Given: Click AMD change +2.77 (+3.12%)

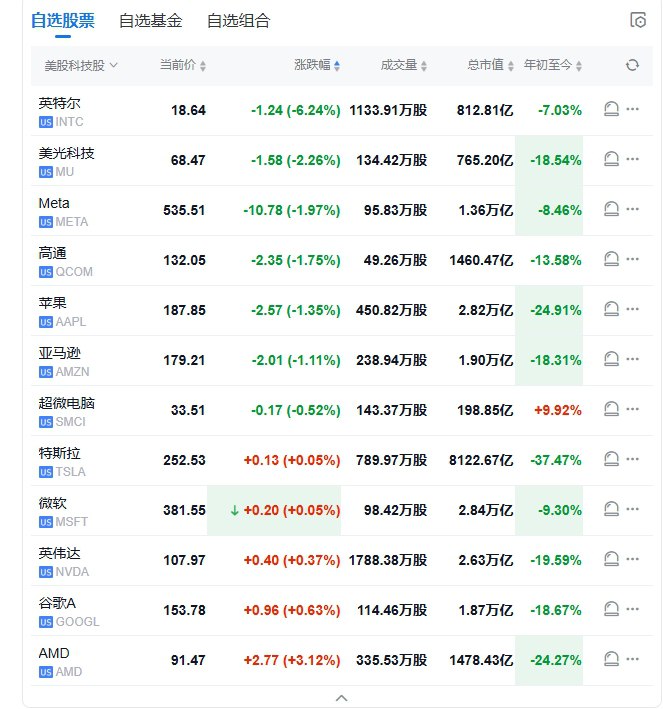Looking at the screenshot, I should (x=292, y=661).
